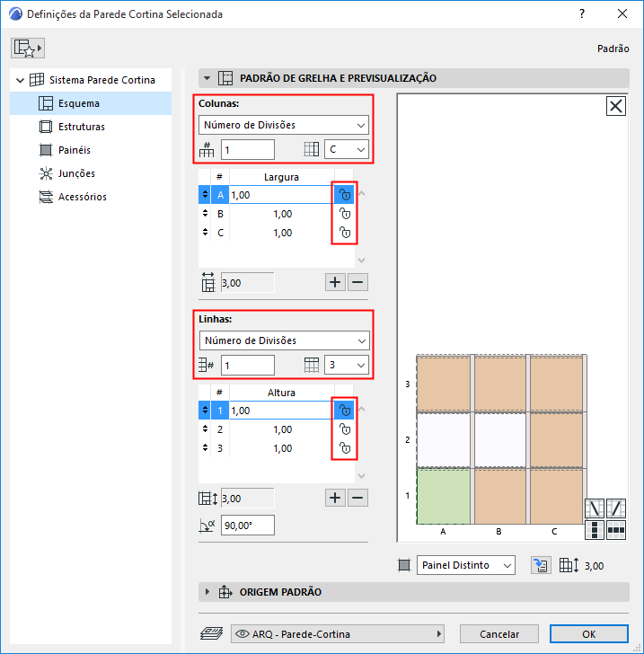
Task: Click the backslash diagonal grid icon
Action: pos(595,508)
